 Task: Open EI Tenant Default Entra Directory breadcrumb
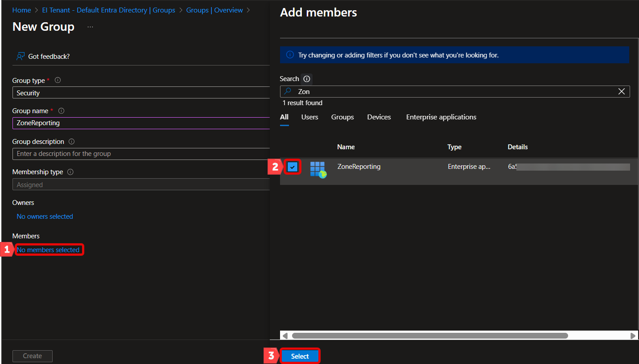(x=109, y=10)
